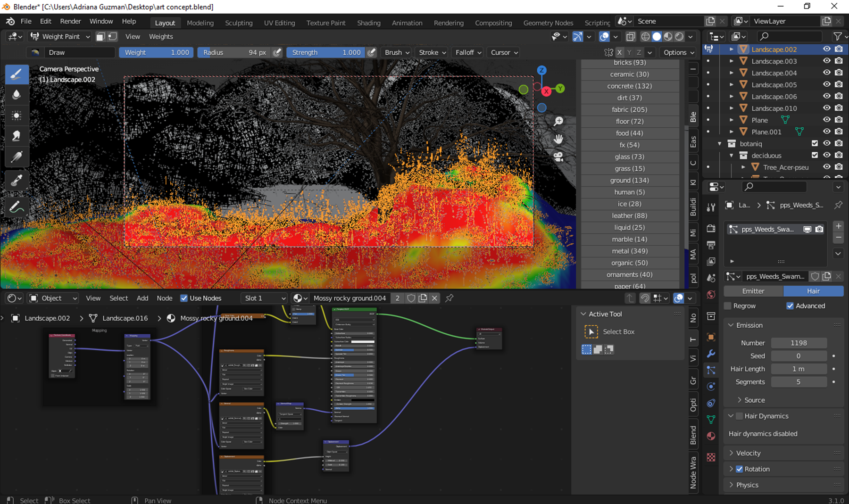
Task: Open the Cursor dropdown
Action: click(504, 52)
